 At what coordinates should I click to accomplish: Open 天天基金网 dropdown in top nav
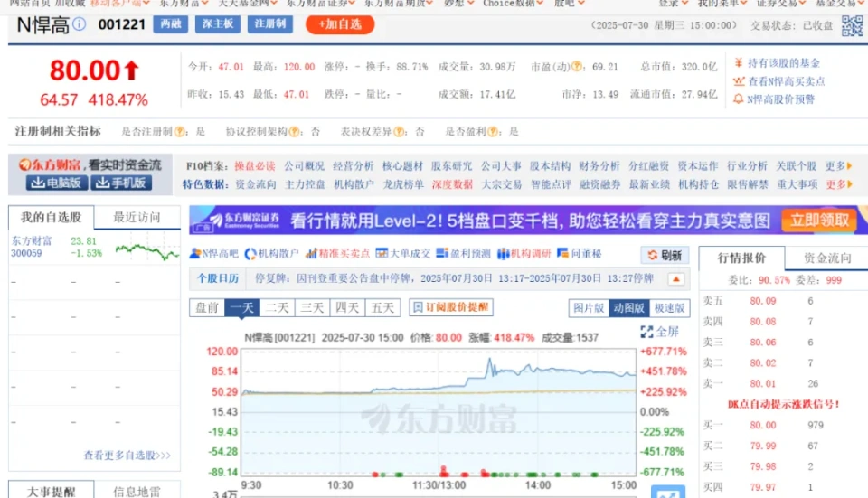(248, 4)
